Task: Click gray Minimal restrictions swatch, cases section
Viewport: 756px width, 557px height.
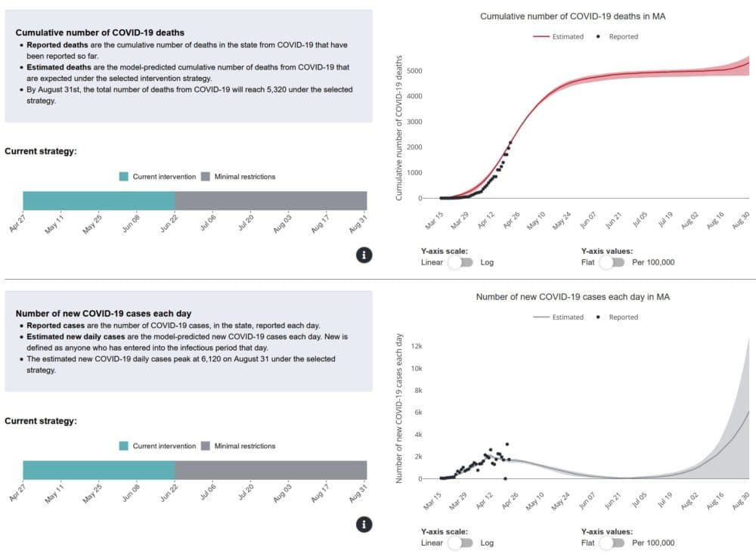Action: pos(206,446)
